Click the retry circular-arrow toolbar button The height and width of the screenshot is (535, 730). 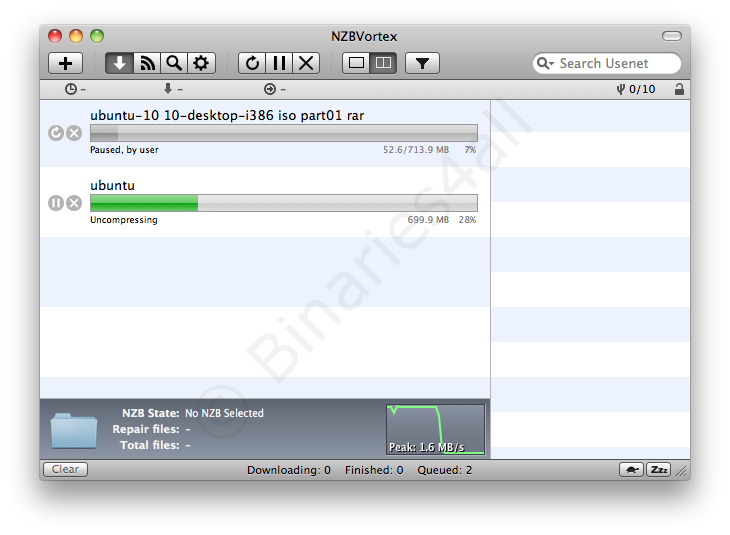pos(252,63)
